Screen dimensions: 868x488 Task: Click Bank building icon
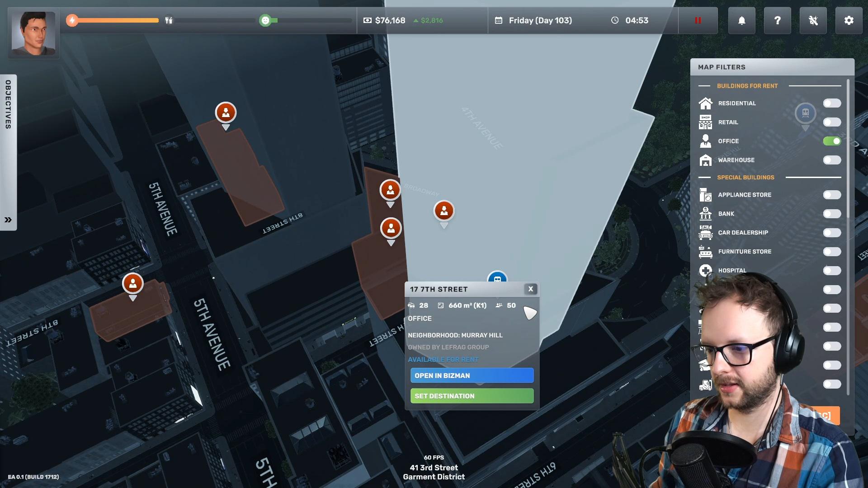click(x=705, y=214)
